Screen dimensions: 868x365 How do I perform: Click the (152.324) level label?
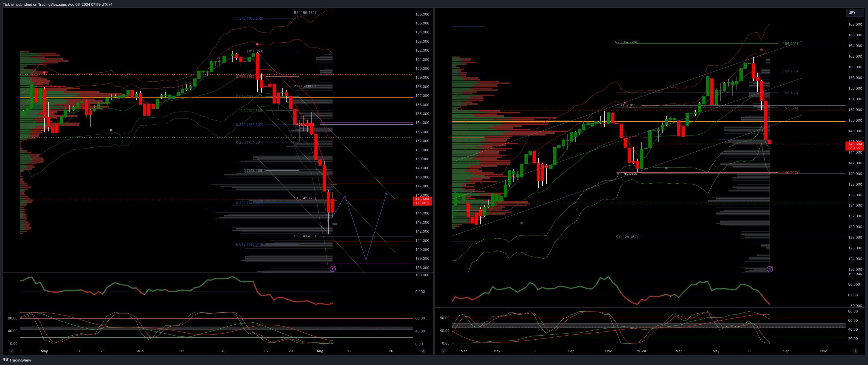[790, 108]
